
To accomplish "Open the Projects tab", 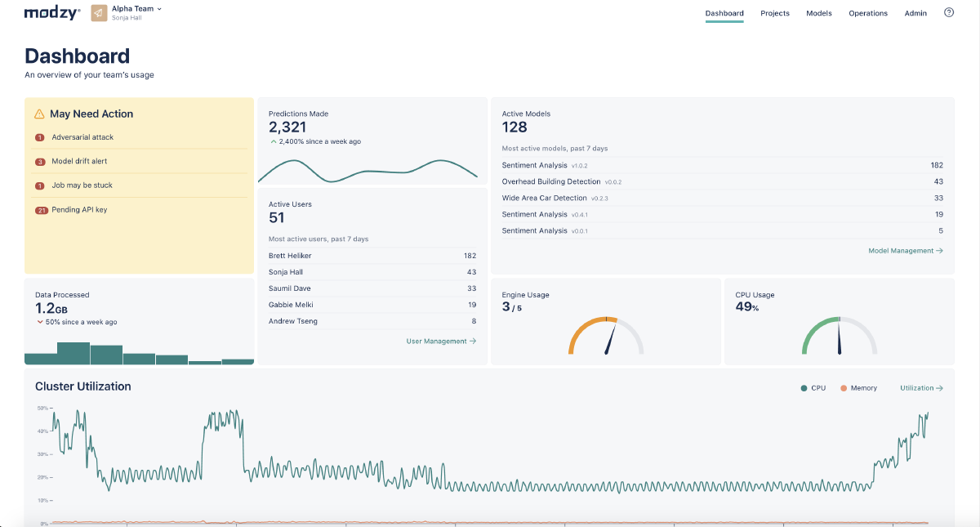I will click(775, 13).
